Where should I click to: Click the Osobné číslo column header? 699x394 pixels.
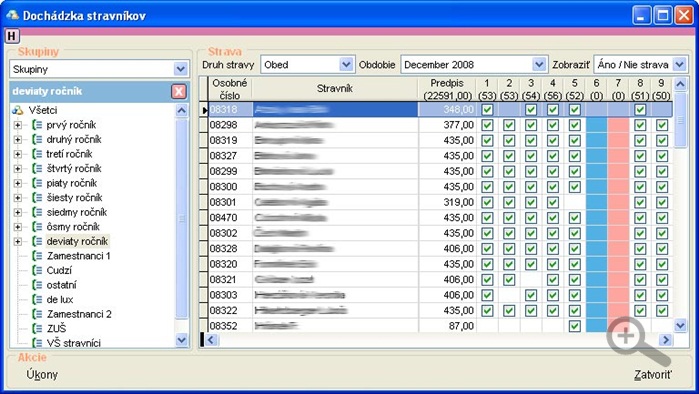click(x=230, y=89)
